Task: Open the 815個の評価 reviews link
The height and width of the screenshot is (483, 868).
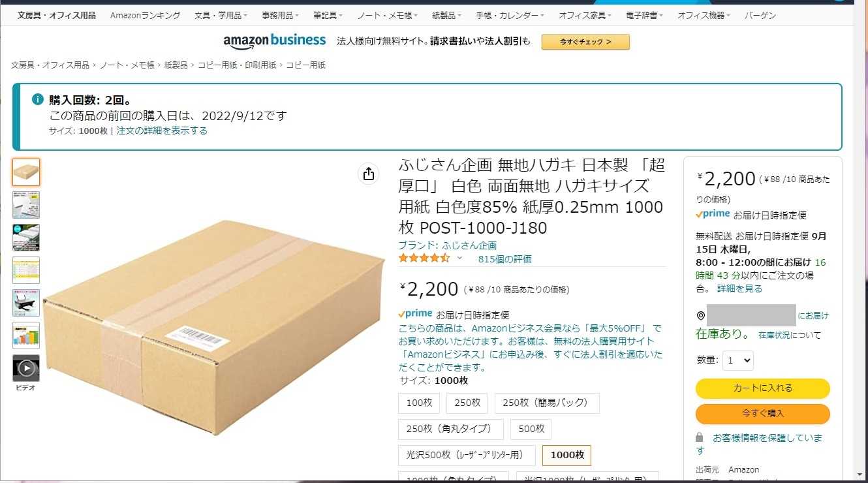Action: pyautogui.click(x=505, y=259)
